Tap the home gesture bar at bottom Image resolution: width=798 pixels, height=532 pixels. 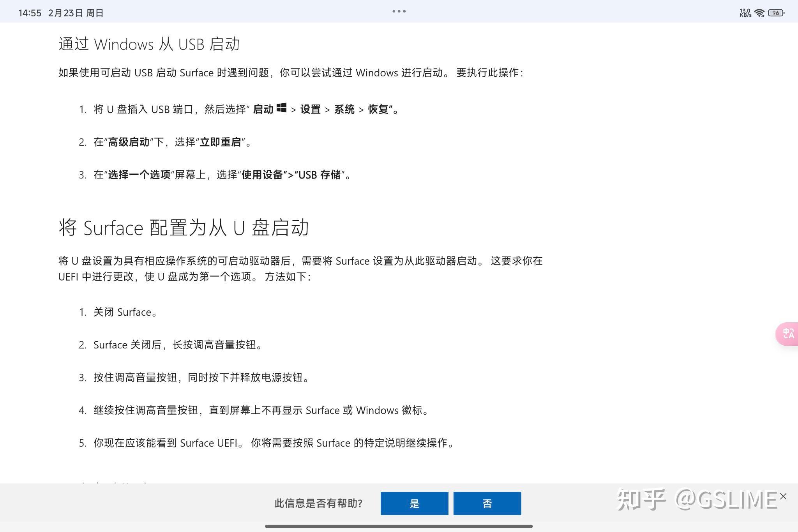[x=399, y=526]
